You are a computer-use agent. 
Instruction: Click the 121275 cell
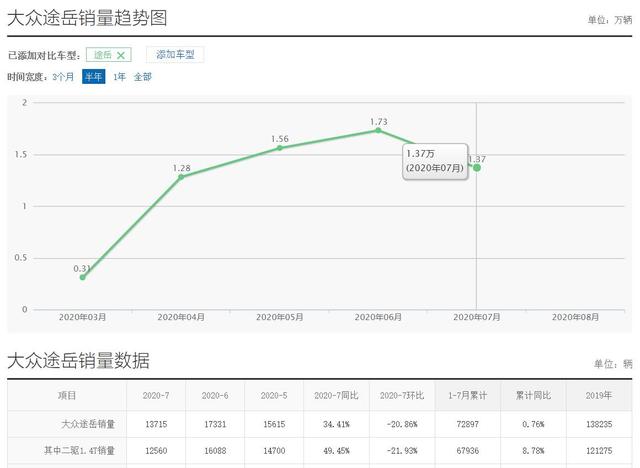tap(599, 451)
